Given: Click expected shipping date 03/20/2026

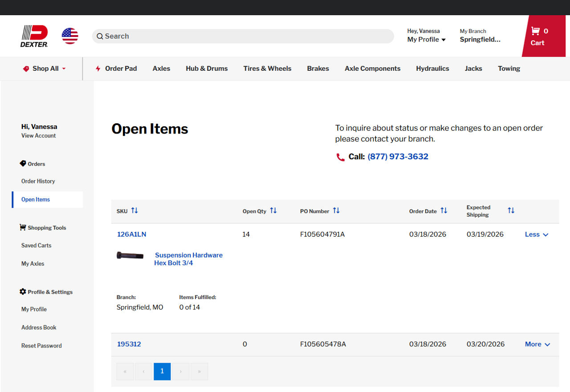Looking at the screenshot, I should click(x=486, y=344).
